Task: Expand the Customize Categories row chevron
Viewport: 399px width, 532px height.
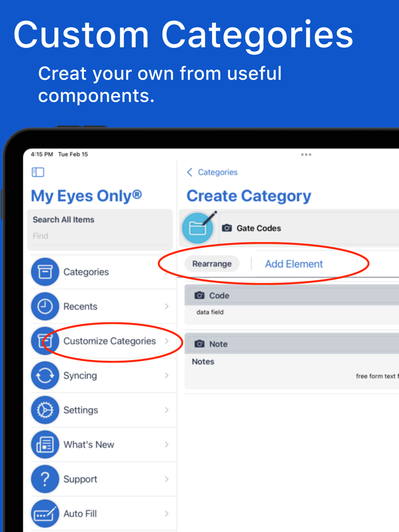Action: pyautogui.click(x=167, y=341)
